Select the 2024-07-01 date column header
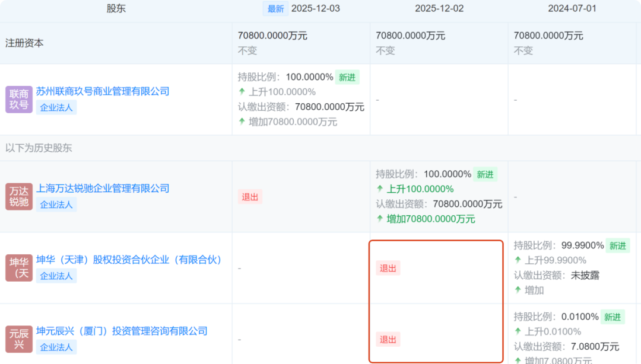This screenshot has width=641, height=364. tap(572, 9)
